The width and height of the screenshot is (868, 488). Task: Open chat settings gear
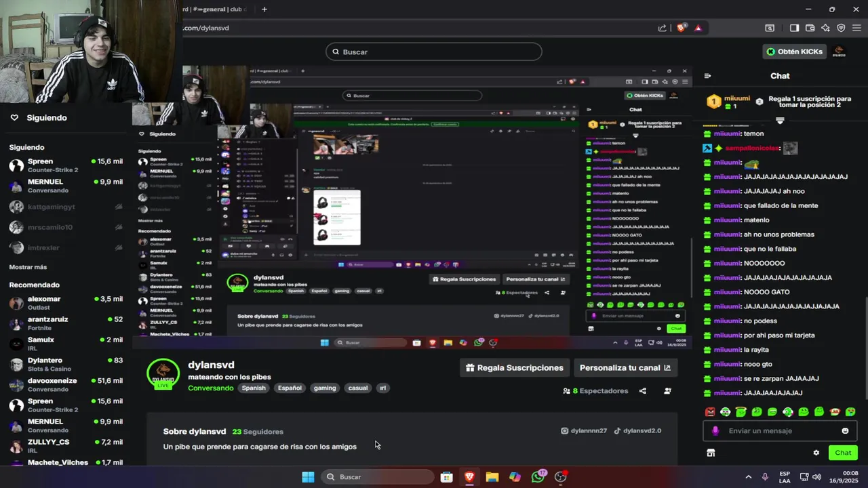click(816, 453)
